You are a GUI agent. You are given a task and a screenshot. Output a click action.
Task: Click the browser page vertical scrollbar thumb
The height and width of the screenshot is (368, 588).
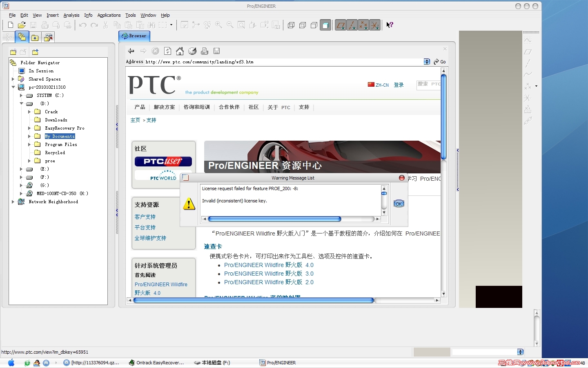click(x=443, y=117)
